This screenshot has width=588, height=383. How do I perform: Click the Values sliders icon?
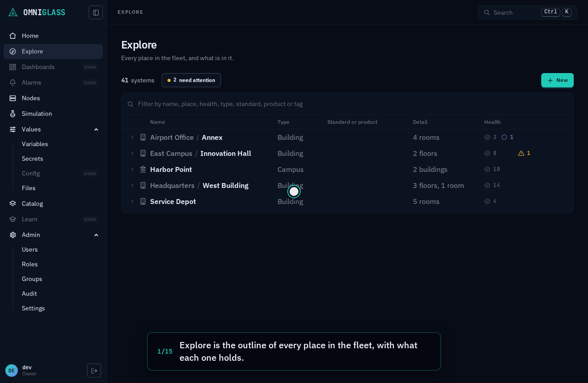tap(13, 129)
